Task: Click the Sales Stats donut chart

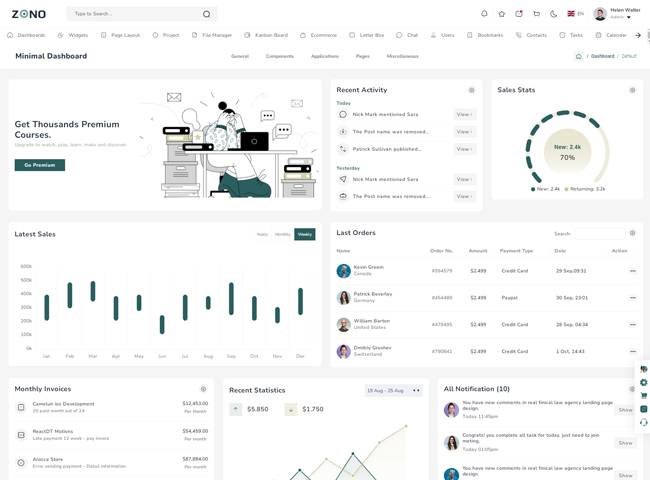Action: tap(567, 152)
